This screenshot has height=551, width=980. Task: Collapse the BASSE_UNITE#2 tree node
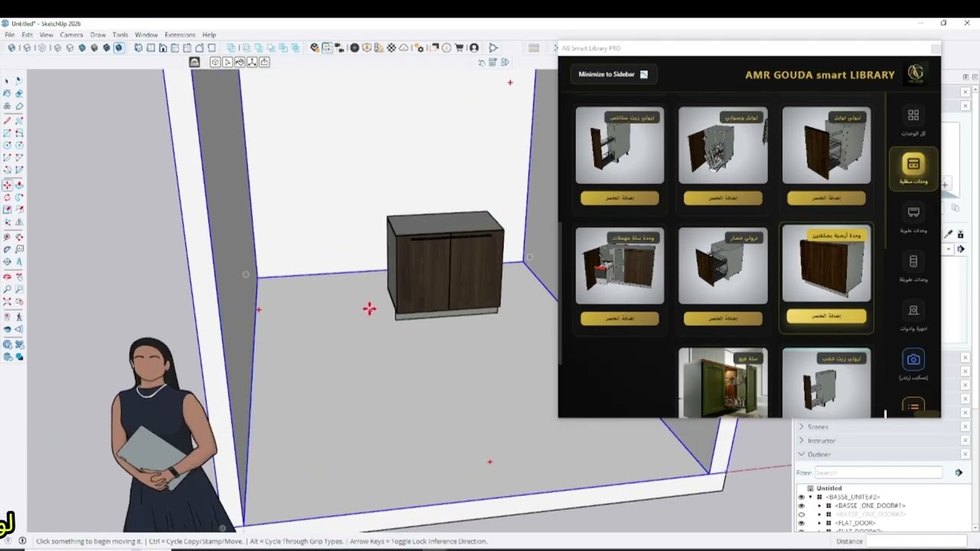(810, 497)
